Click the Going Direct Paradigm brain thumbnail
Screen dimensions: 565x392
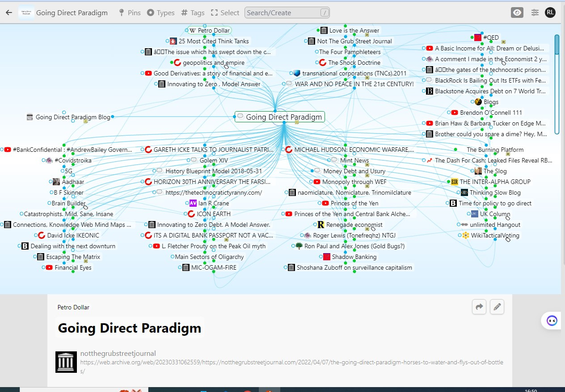(26, 13)
